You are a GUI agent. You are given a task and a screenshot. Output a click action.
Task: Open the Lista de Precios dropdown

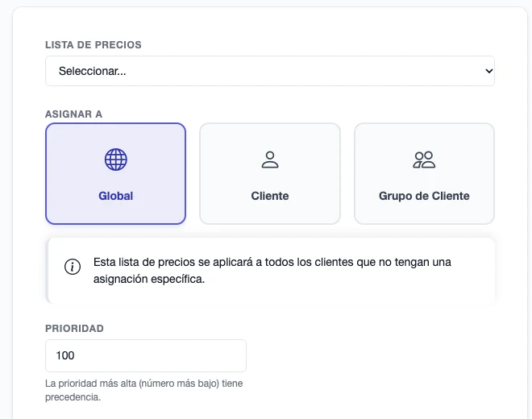coord(270,71)
